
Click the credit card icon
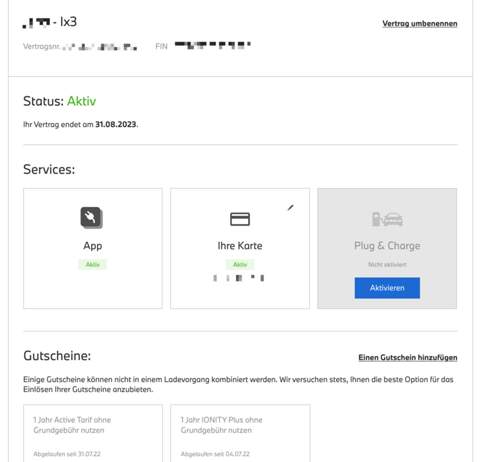(240, 219)
